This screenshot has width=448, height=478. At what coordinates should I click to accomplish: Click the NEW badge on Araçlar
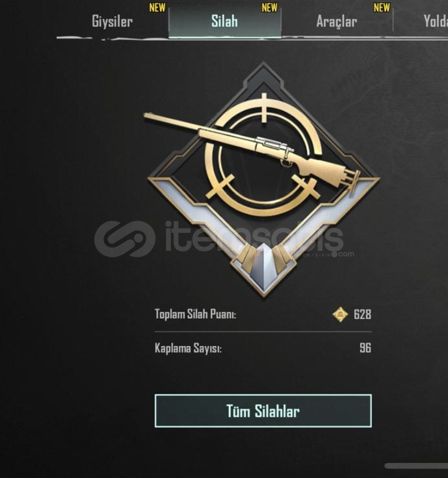(x=381, y=8)
